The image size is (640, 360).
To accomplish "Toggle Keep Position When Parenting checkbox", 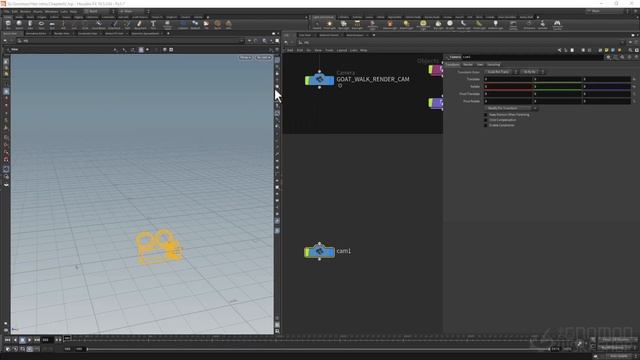I will [x=486, y=115].
